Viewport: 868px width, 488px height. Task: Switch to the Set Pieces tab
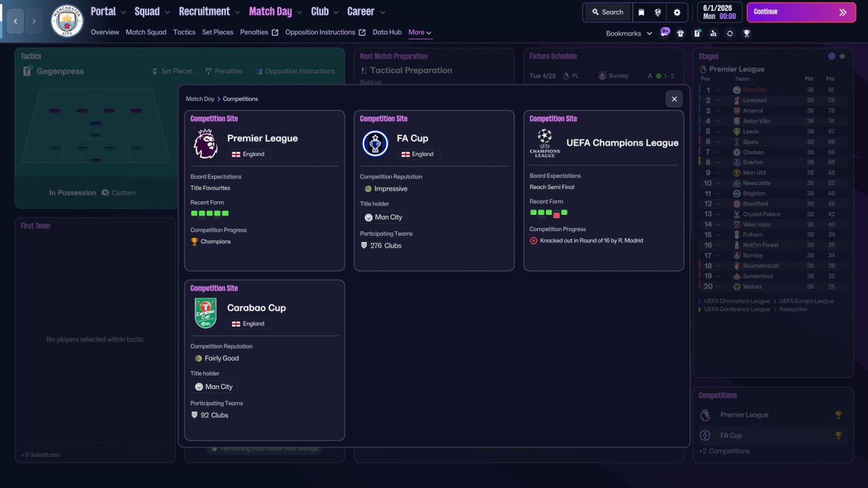point(218,32)
